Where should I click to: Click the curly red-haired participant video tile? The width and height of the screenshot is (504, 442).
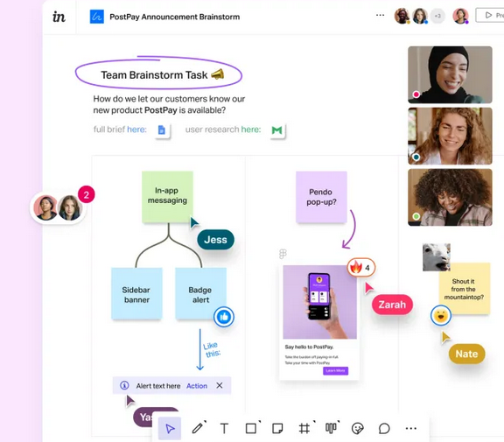click(x=450, y=136)
